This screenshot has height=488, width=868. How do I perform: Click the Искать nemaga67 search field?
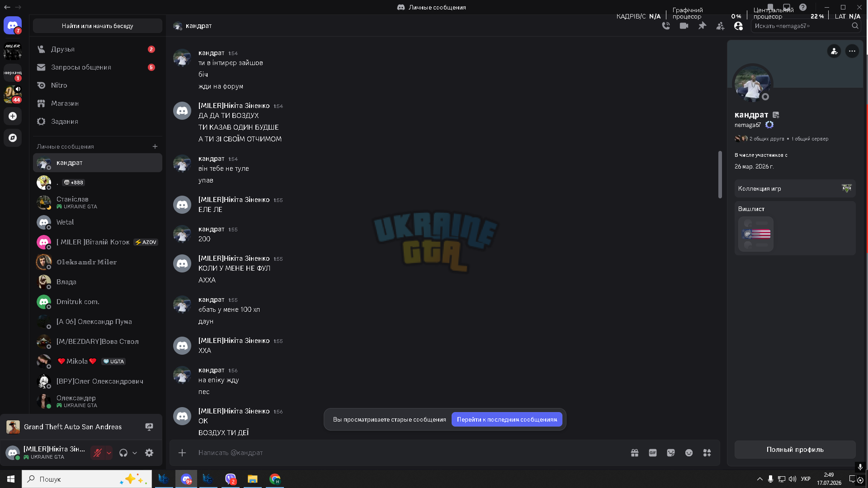coord(806,26)
